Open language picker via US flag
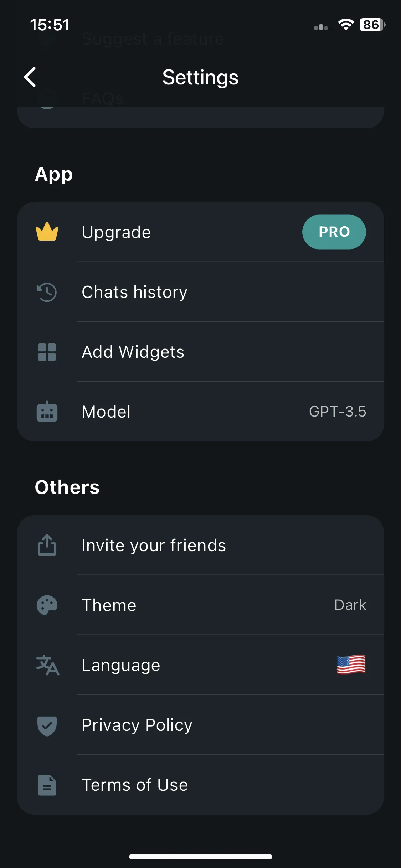 point(351,665)
